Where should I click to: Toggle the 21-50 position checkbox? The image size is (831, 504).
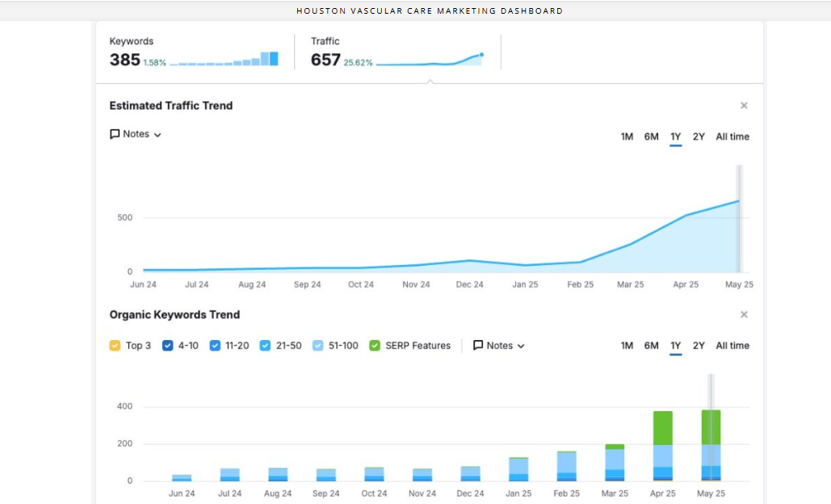coord(265,346)
